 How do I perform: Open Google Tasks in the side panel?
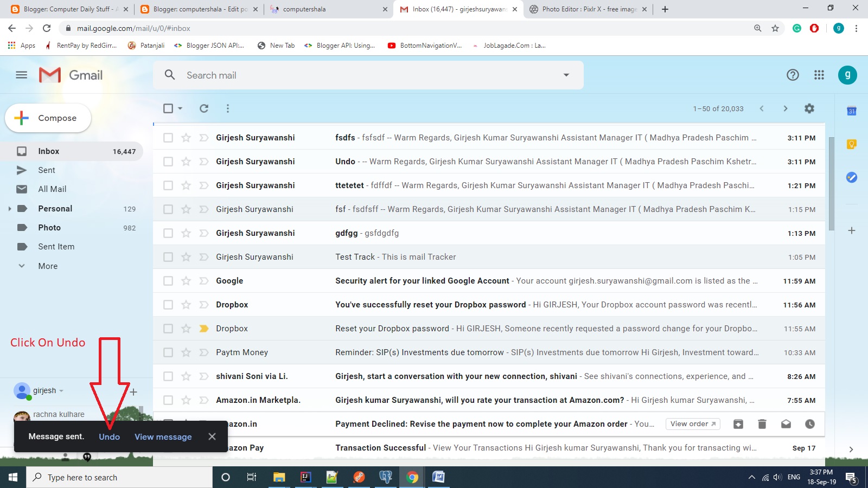pos(852,177)
